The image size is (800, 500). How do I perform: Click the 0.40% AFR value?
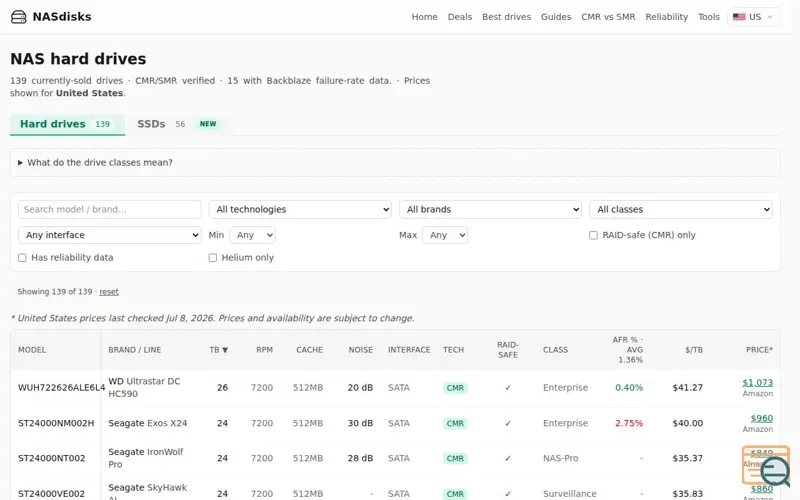[629, 388]
